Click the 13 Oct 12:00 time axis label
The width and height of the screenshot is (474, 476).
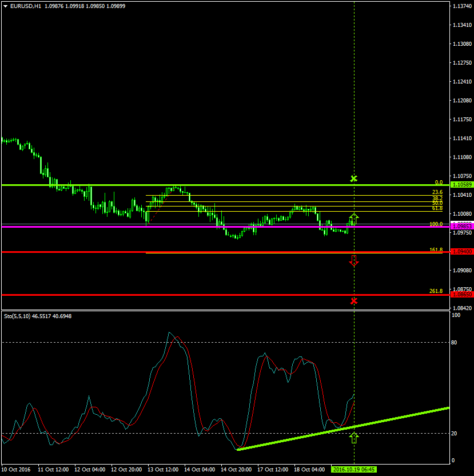coord(162,469)
